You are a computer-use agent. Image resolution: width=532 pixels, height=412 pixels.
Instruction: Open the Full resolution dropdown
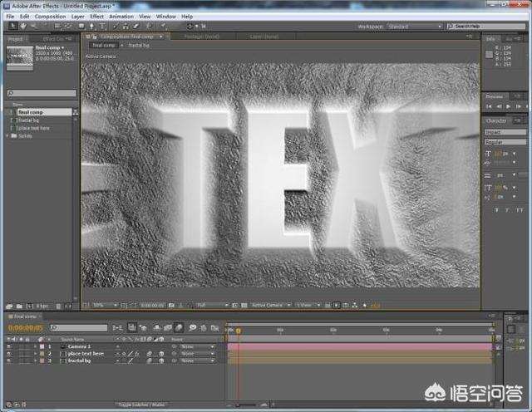(x=212, y=306)
